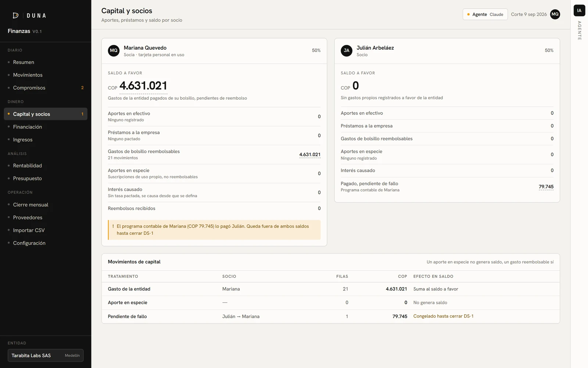588x368 pixels.
Task: Click the EFECTO EN SALDO column header
Action: (433, 276)
